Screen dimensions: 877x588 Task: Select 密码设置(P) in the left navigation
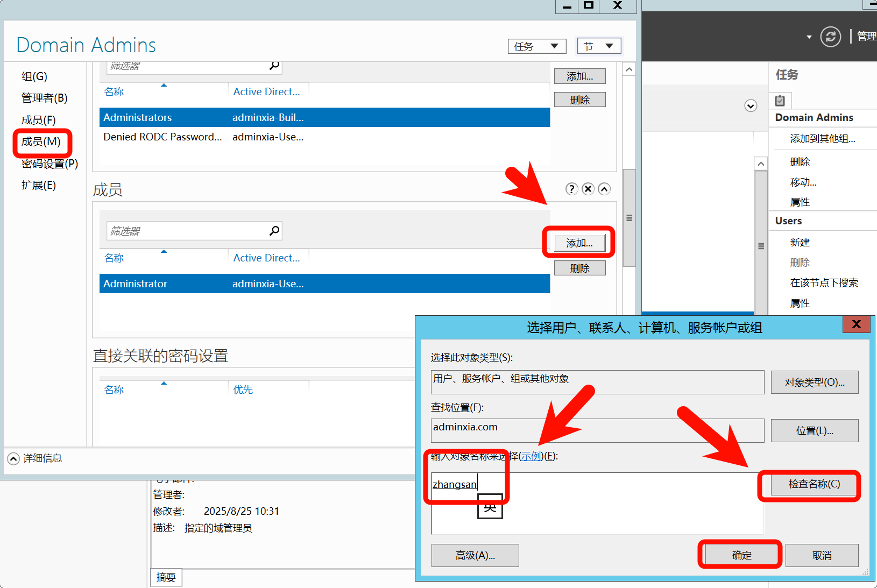point(49,164)
